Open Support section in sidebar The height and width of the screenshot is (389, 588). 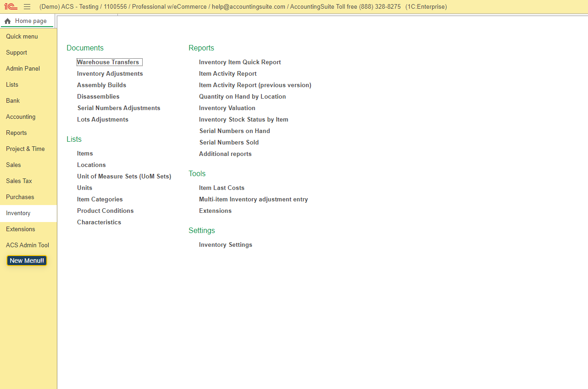click(x=28, y=53)
